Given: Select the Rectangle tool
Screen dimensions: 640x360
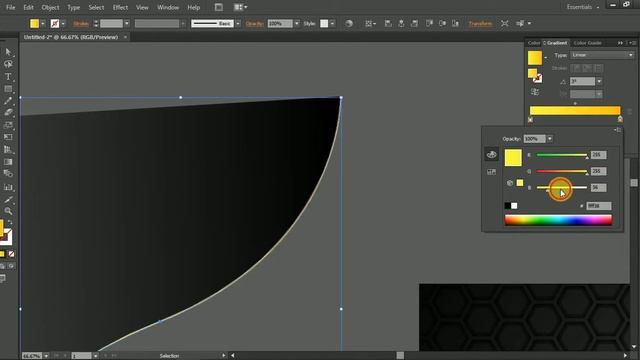Looking at the screenshot, I should [8, 89].
